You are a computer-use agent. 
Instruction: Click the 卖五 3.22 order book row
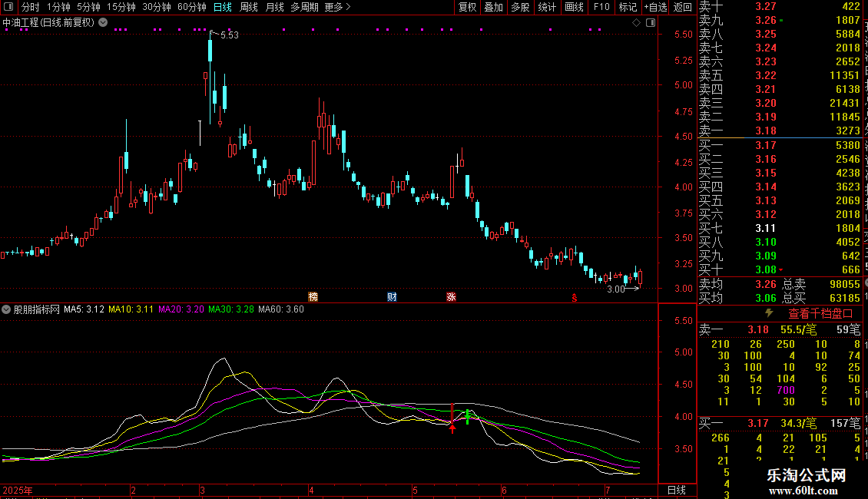tap(780, 75)
